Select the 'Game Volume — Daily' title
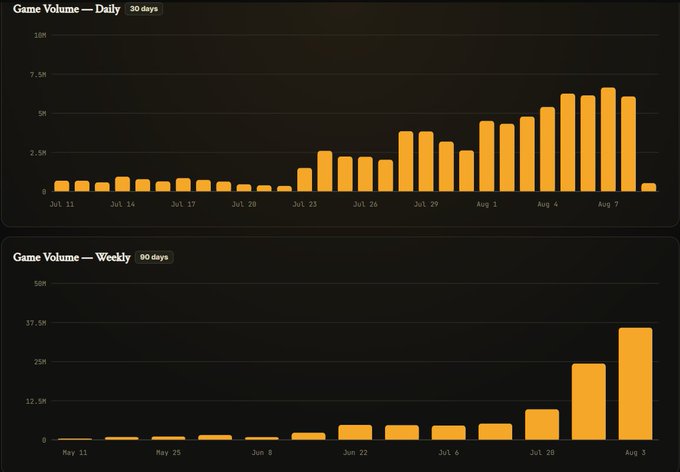Screen dimensions: 680x472 [66, 9]
